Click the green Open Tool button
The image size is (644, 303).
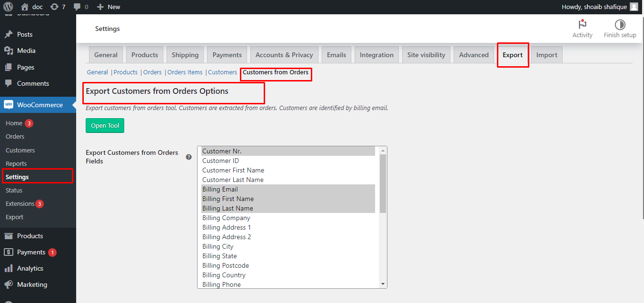(x=105, y=125)
